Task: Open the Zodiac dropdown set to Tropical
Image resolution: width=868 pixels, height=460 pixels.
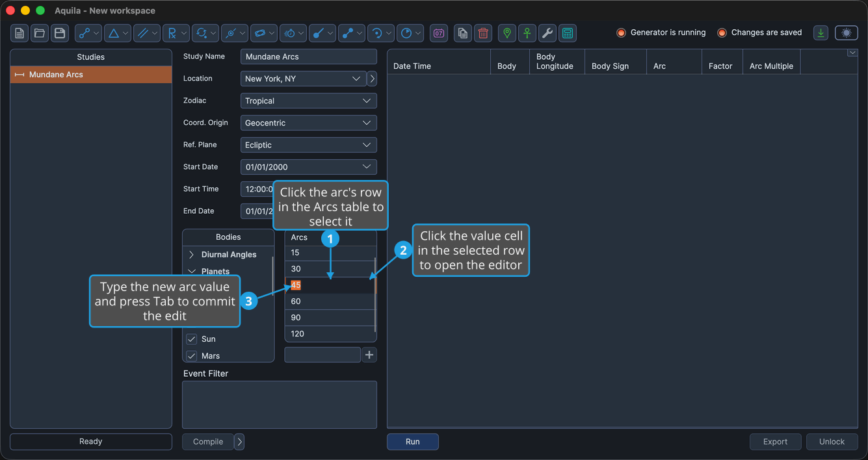Action: [308, 101]
